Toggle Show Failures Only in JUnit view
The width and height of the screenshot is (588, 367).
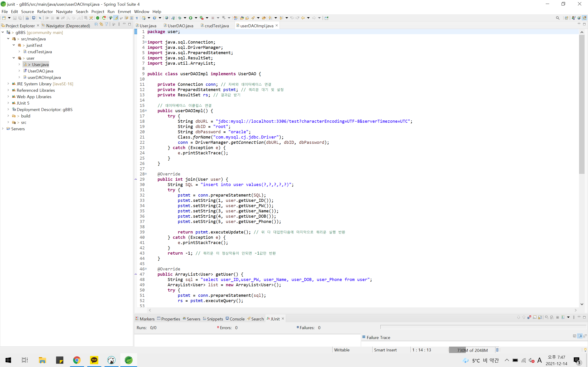(x=529, y=317)
